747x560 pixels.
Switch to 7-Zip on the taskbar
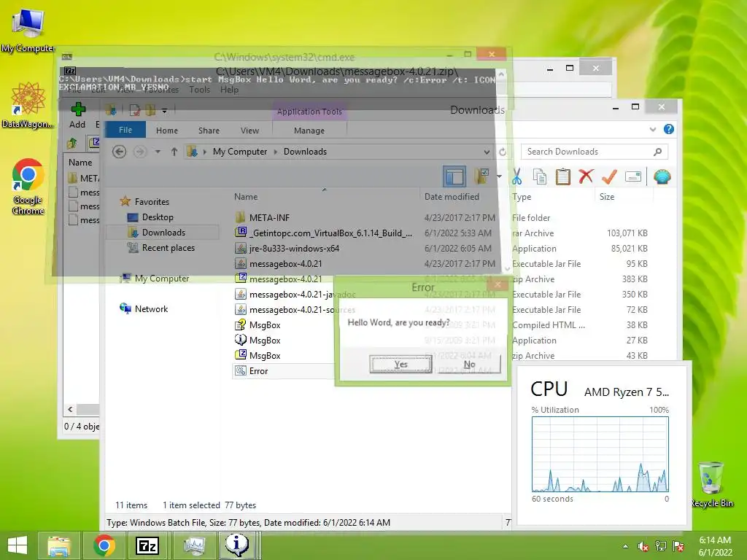147,545
